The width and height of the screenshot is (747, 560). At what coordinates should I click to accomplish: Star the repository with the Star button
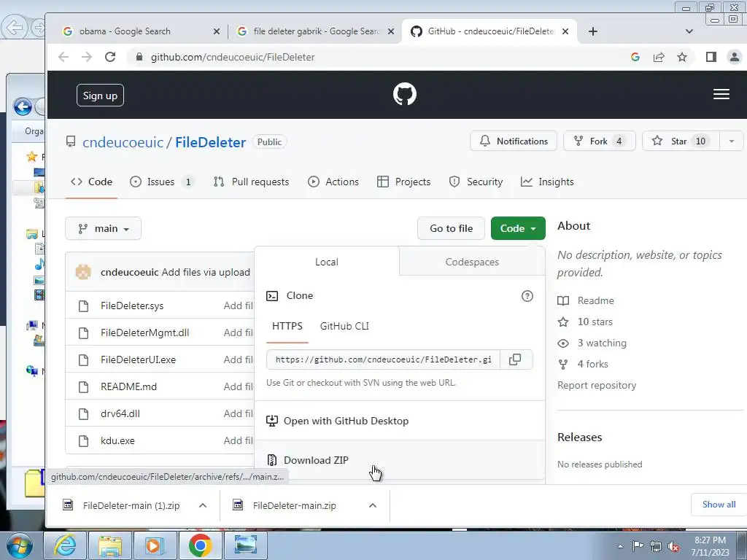point(681,141)
